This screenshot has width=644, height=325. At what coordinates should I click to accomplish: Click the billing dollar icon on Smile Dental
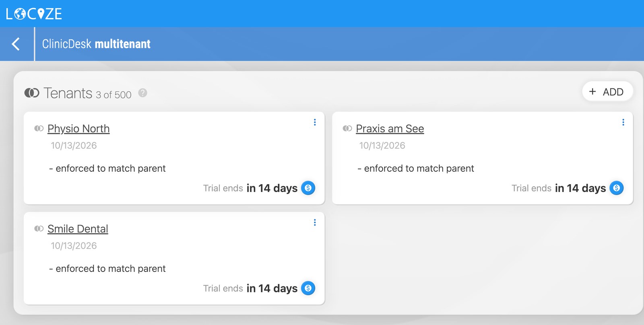308,288
